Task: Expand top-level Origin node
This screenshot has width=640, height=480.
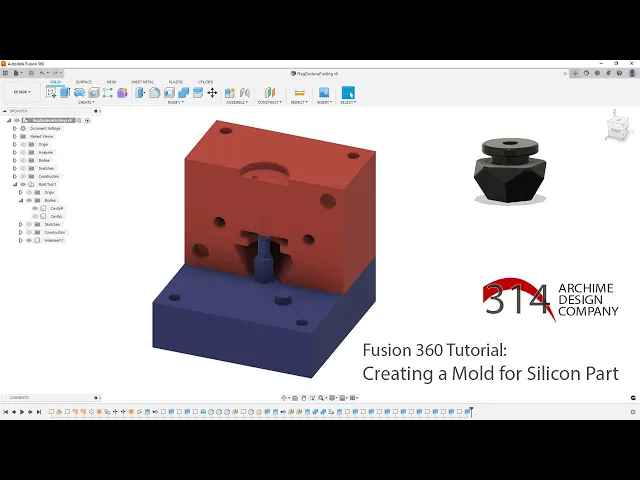Action: pos(15,144)
